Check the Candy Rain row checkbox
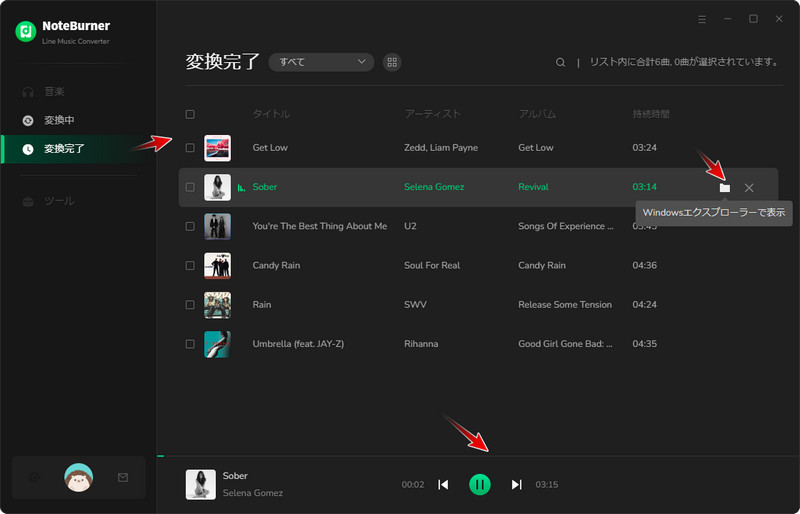800x514 pixels. [190, 265]
